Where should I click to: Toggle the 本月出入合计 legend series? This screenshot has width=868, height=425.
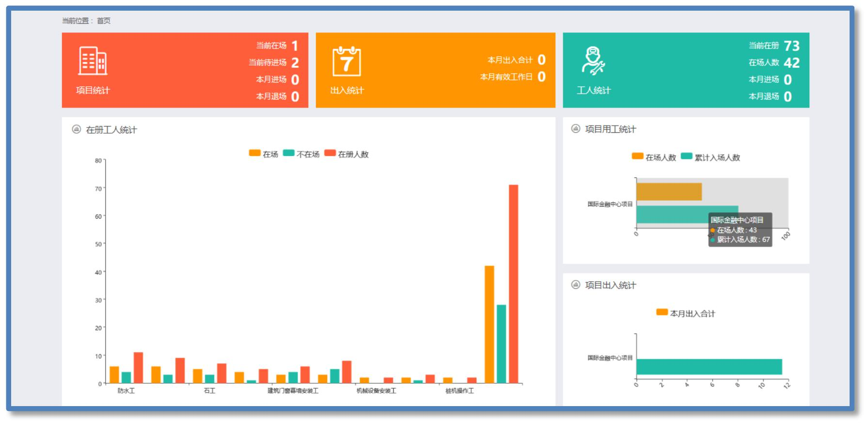[685, 313]
